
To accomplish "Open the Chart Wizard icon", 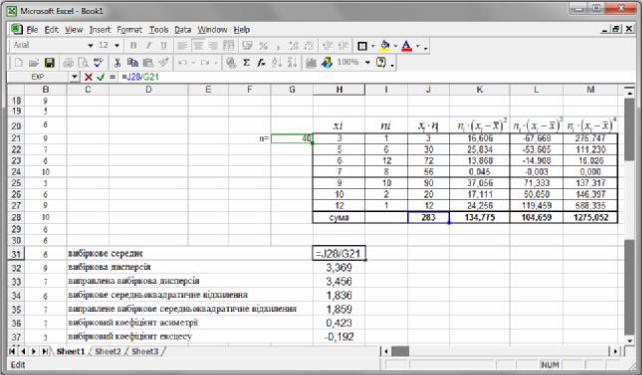I will [x=311, y=63].
